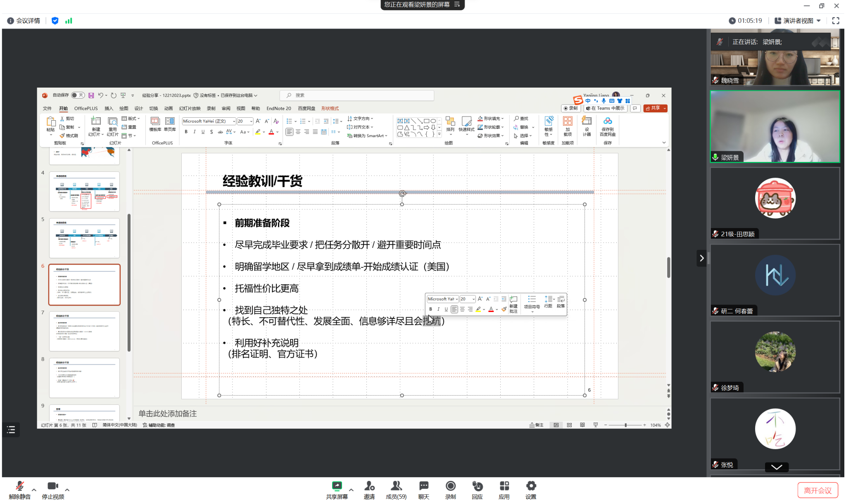Open the Slide Show (幻灯片放映) tab
The width and height of the screenshot is (846, 504).
pos(190,108)
